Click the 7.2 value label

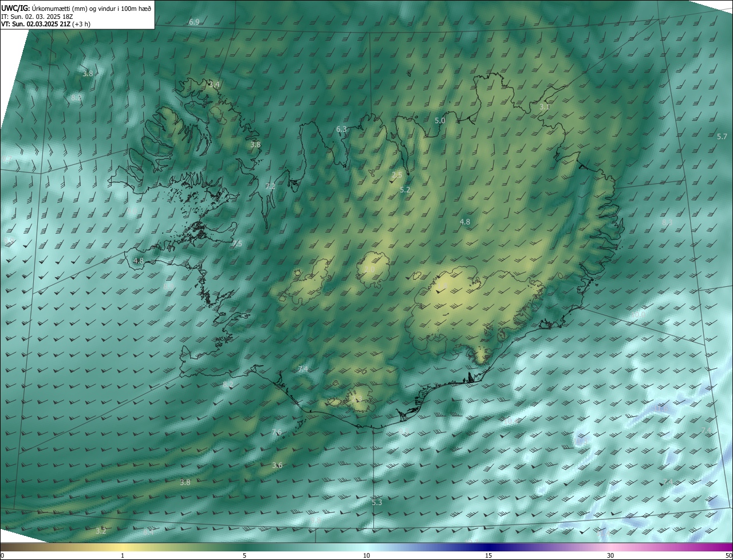(270, 187)
